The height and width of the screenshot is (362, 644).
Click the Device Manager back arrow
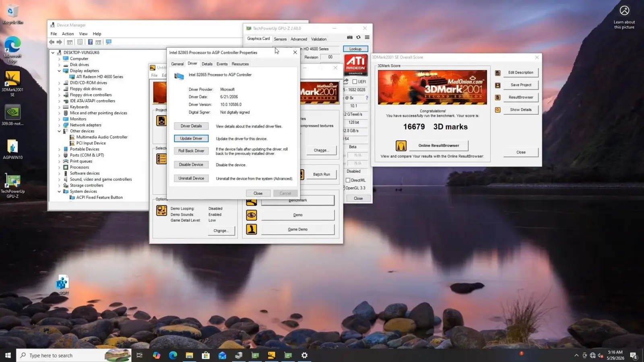coord(52,42)
